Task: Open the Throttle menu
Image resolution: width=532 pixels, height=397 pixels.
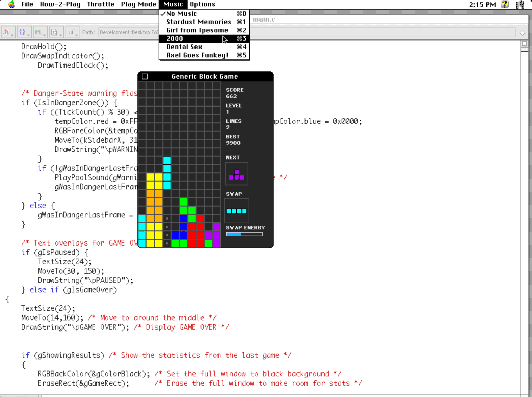Action: tap(101, 4)
